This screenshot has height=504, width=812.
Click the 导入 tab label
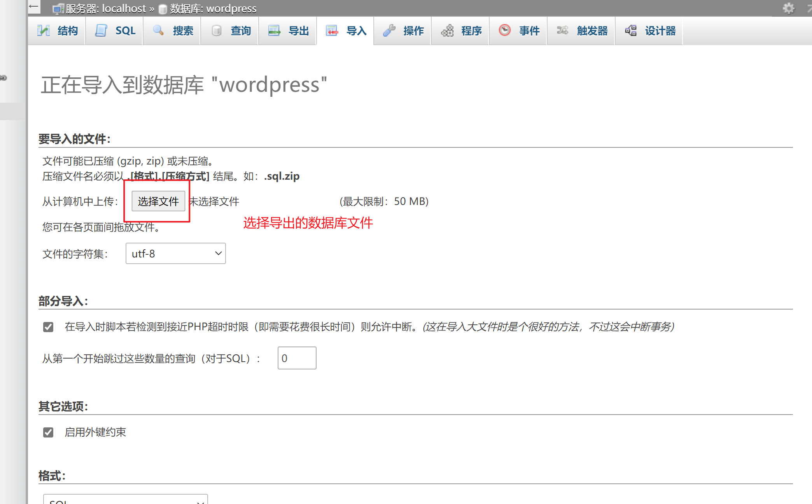coord(357,31)
